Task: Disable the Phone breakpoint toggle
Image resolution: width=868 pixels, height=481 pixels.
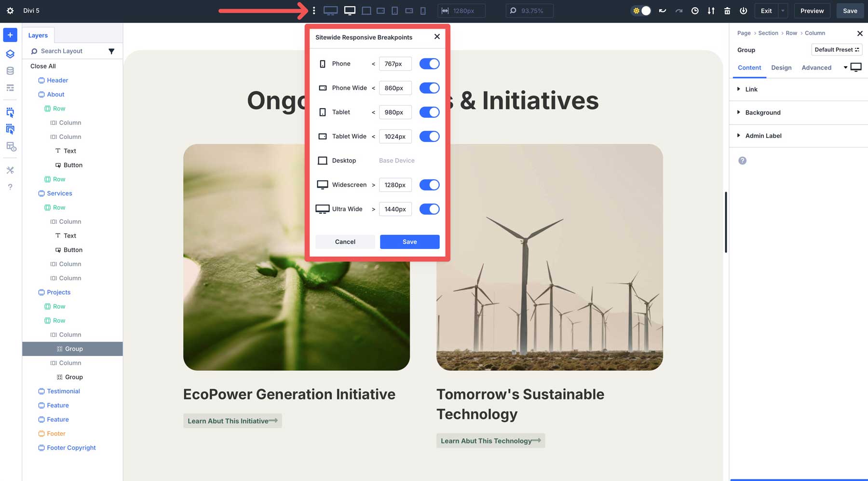Action: 429,64
